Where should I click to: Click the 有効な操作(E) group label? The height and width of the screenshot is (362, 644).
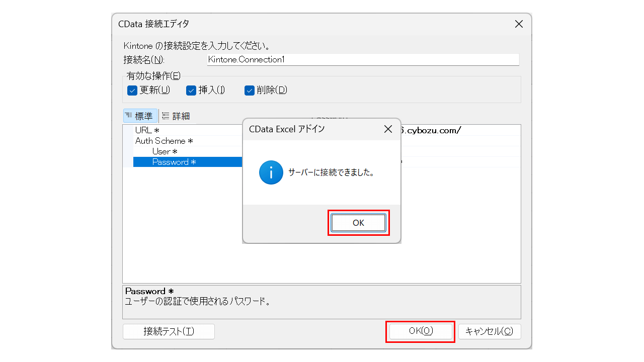[153, 76]
